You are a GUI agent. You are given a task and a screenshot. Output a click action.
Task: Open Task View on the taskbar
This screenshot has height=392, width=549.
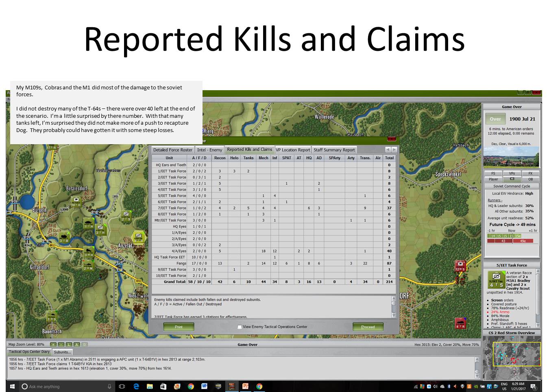pyautogui.click(x=122, y=386)
